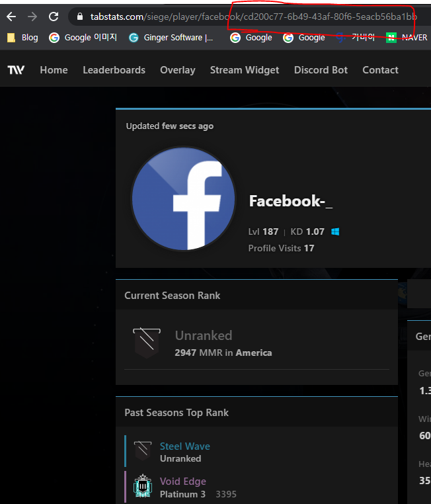
Task: Click the Profile Visits 17 text
Action: coord(281,248)
